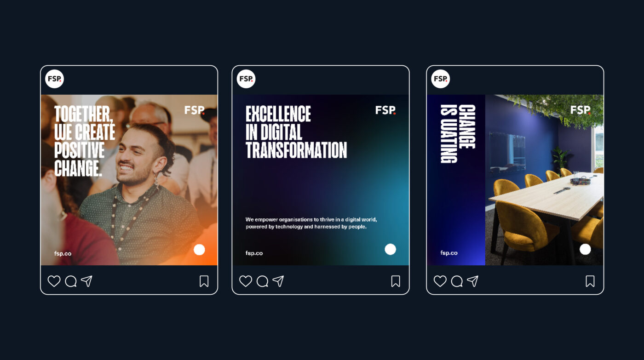The image size is (644, 360).
Task: Click the white circle on the orange gradient post
Action: [x=199, y=250]
